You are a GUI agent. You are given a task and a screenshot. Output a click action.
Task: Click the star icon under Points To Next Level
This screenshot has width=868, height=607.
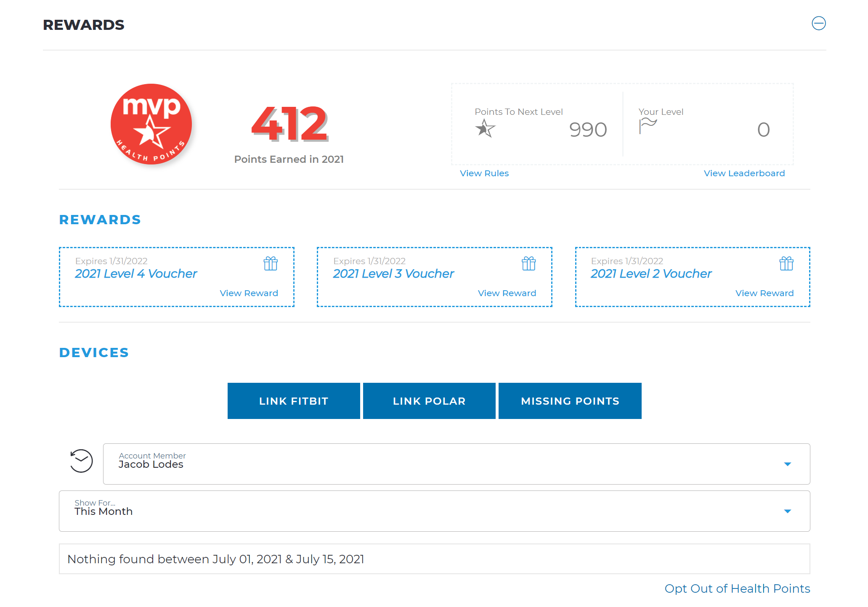click(485, 128)
